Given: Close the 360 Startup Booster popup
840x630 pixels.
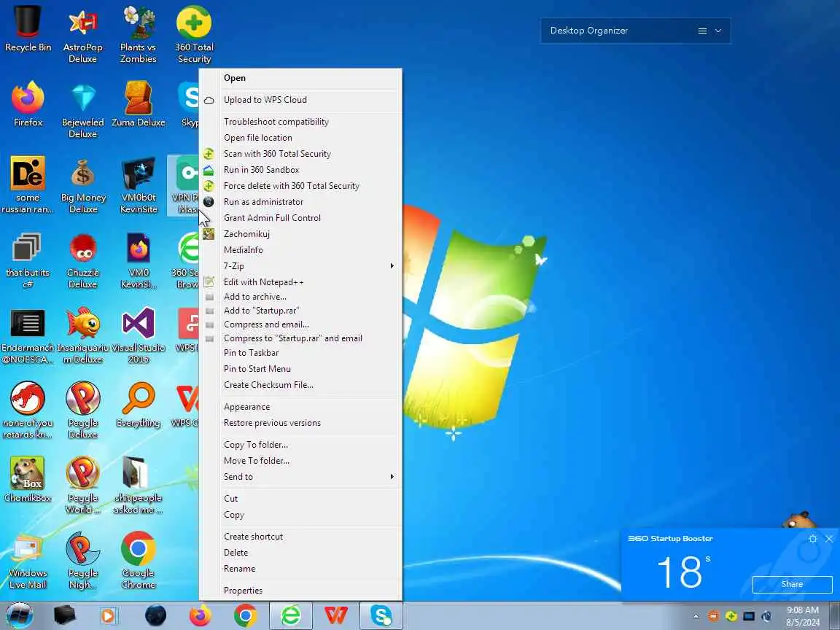Looking at the screenshot, I should click(x=829, y=539).
